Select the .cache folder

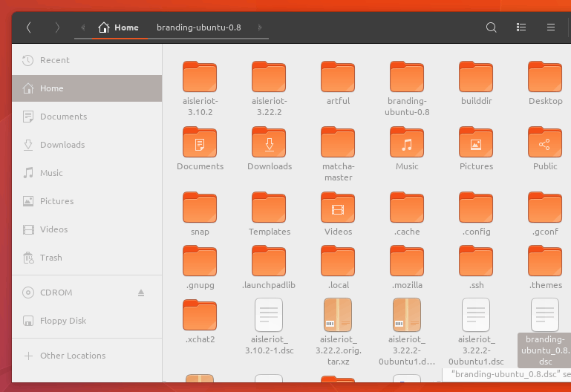pyautogui.click(x=407, y=214)
